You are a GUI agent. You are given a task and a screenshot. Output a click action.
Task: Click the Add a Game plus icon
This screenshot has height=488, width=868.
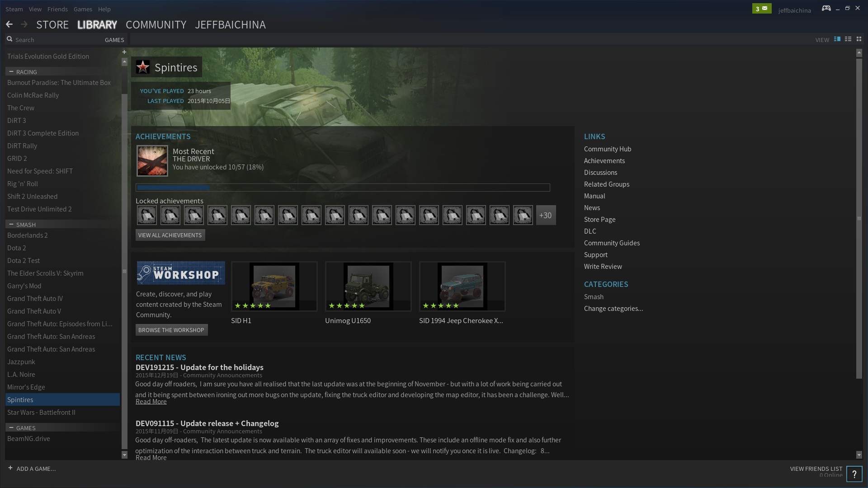coord(10,468)
